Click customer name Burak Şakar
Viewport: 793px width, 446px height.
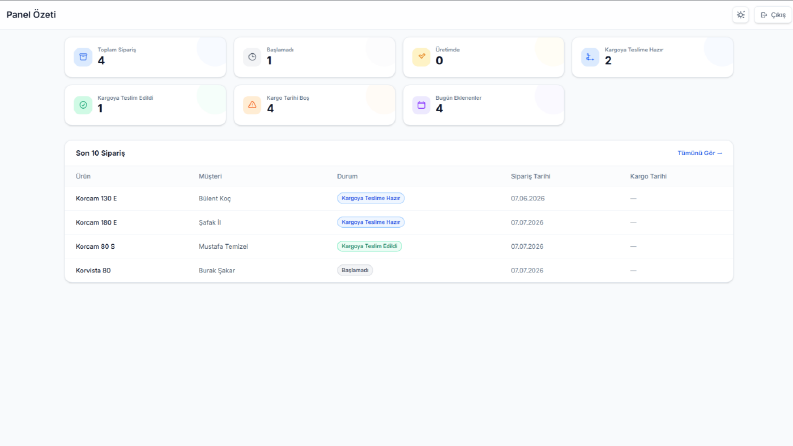tap(216, 271)
